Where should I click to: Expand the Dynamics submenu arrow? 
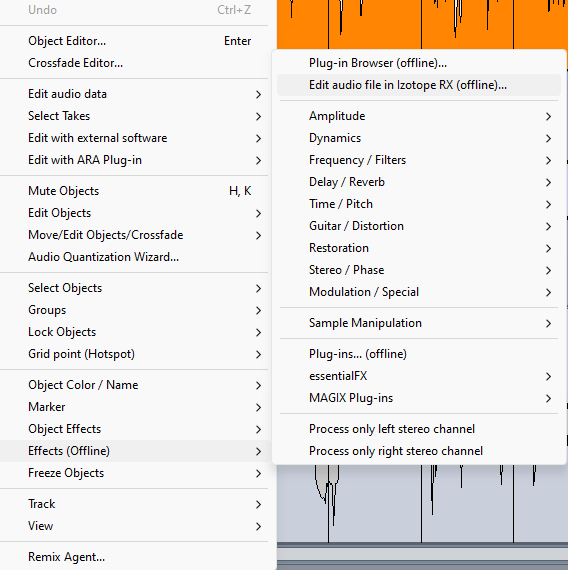click(548, 139)
